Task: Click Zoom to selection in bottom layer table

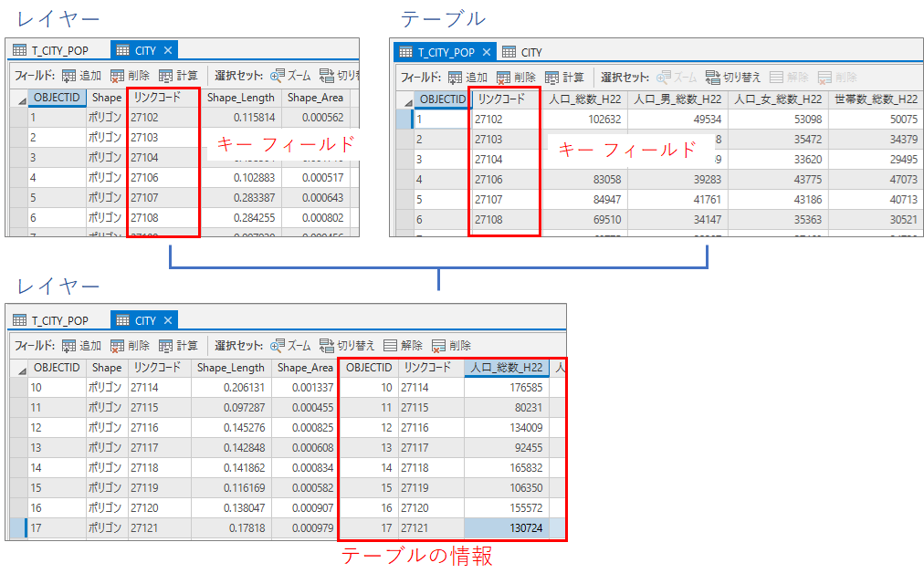Action: pos(278,346)
